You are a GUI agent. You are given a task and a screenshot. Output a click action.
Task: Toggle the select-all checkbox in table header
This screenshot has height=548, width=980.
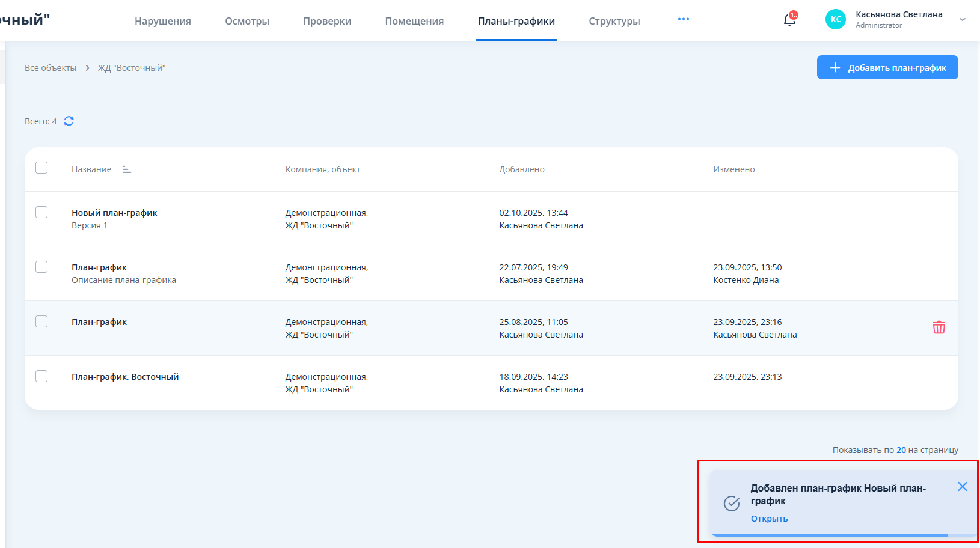(41, 168)
